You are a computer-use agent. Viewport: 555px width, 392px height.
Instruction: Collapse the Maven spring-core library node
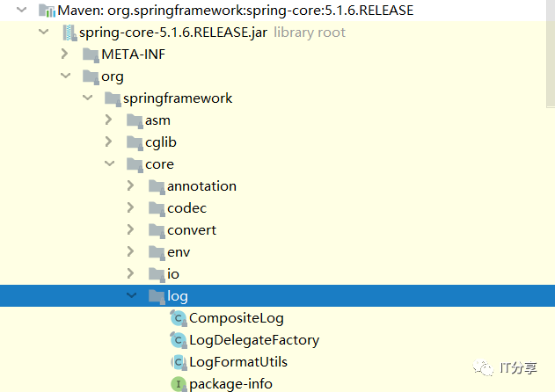tap(22, 10)
